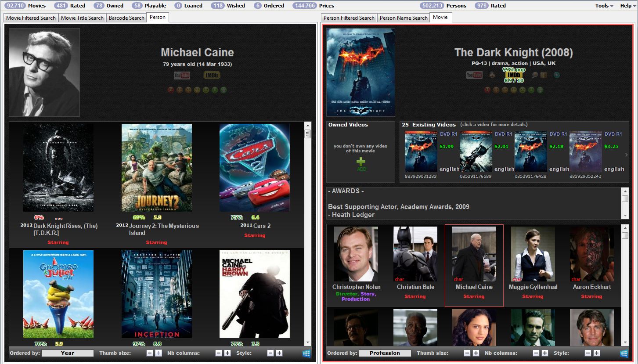Click the teal play icon for The Dark Knight
The width and height of the screenshot is (638, 364).
click(x=556, y=75)
